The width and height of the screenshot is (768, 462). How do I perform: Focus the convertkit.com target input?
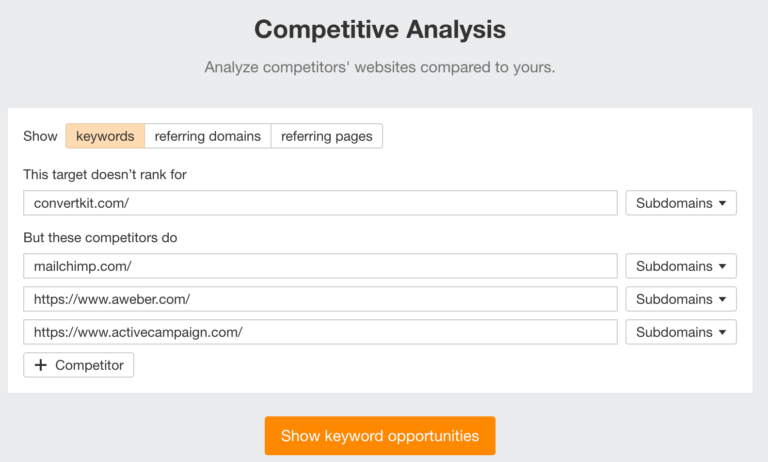[x=320, y=203]
